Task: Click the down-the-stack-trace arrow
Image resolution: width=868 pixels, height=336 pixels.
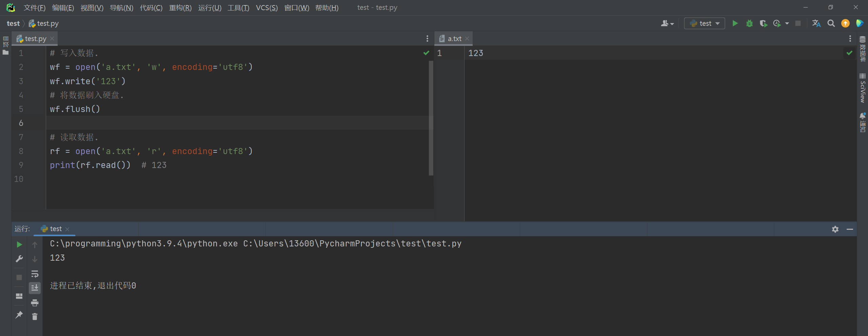Action: pyautogui.click(x=35, y=259)
